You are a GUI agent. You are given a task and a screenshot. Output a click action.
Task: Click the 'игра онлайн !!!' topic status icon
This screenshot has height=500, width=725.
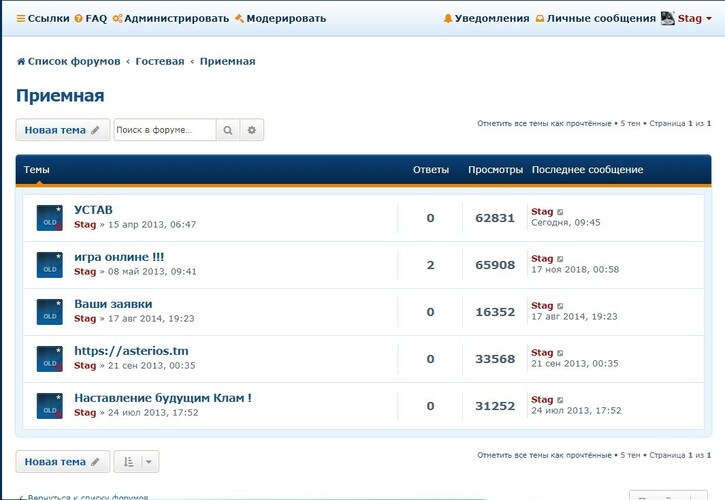pos(50,265)
